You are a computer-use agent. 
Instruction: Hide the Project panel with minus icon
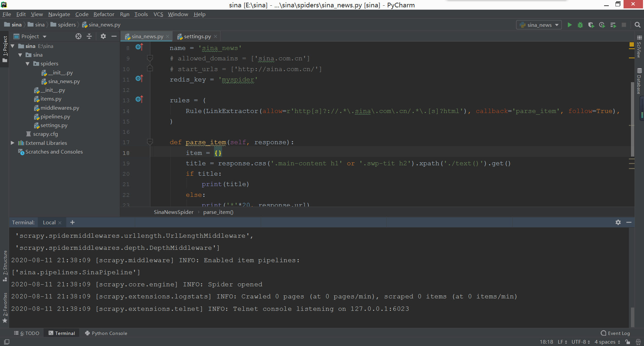pos(114,36)
